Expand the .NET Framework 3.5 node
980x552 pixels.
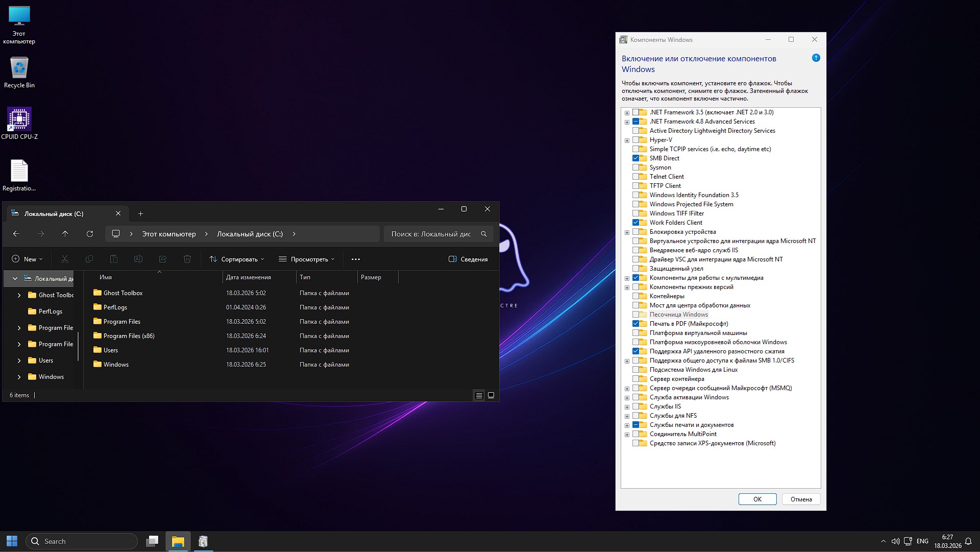[x=627, y=112]
